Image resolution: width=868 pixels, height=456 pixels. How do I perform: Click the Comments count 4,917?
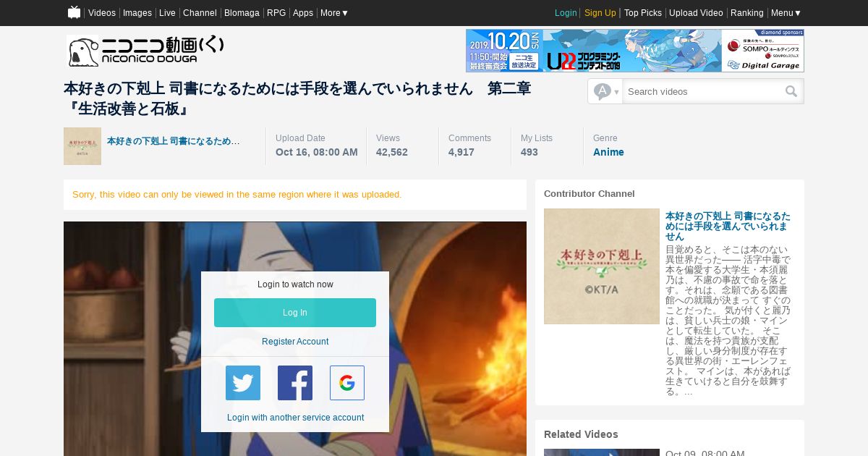pyautogui.click(x=461, y=152)
